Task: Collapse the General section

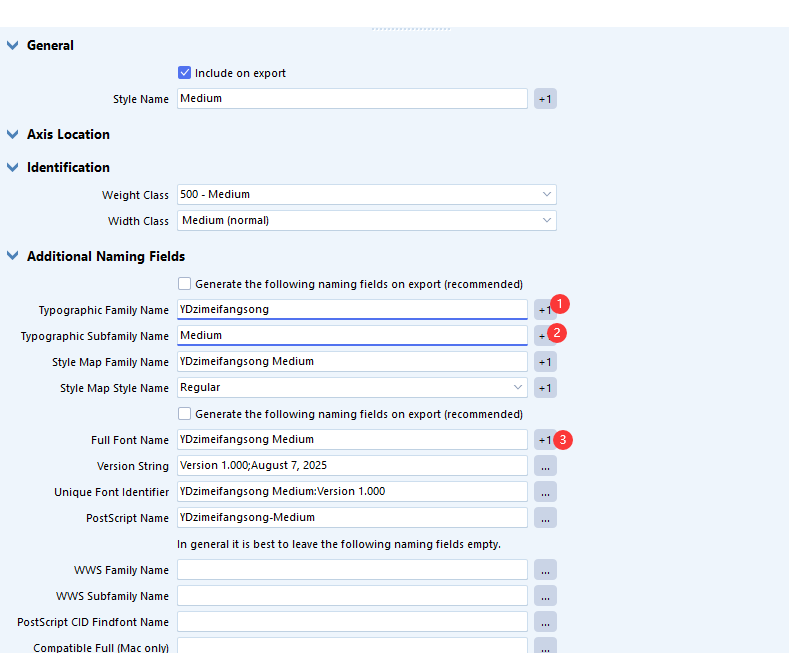Action: [13, 45]
